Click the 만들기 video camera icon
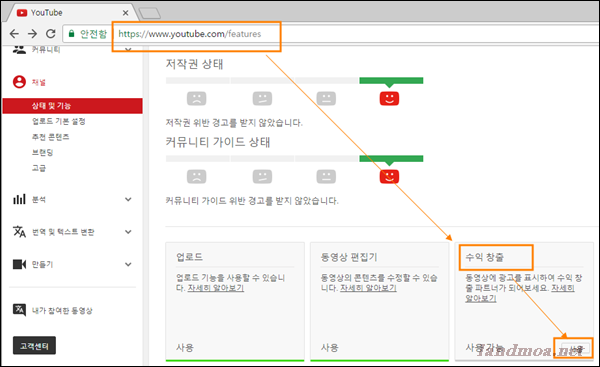 point(19,264)
